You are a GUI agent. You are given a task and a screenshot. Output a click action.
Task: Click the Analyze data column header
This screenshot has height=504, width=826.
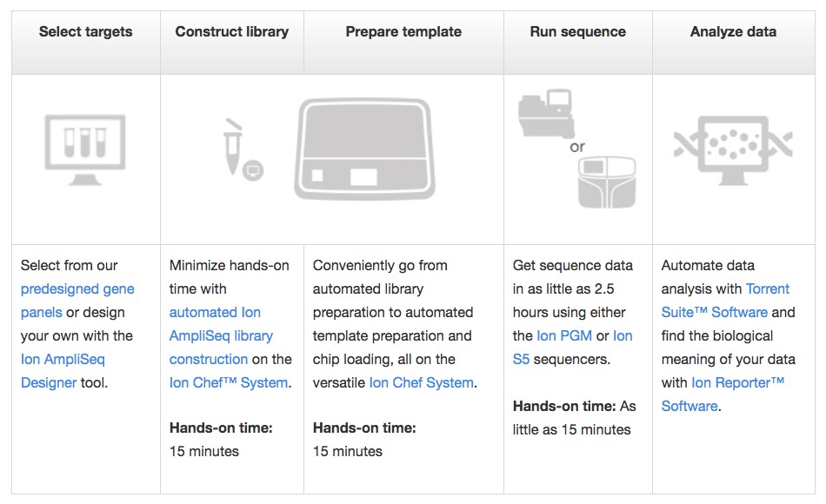click(x=733, y=32)
